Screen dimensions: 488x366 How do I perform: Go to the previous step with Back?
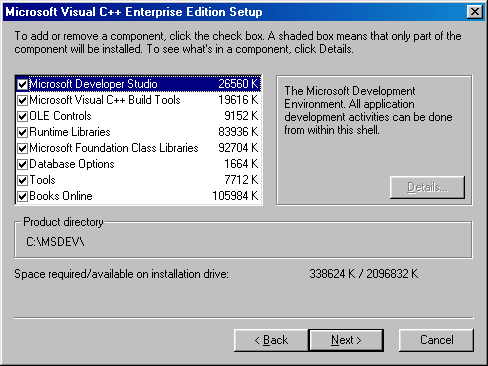(271, 340)
